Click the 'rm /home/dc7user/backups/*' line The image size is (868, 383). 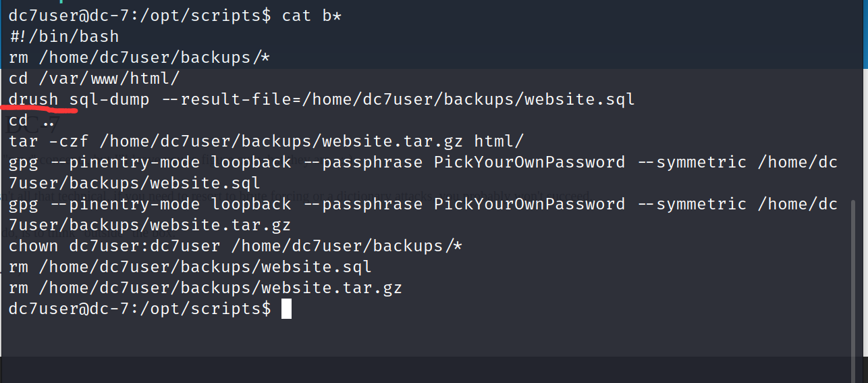tap(140, 57)
